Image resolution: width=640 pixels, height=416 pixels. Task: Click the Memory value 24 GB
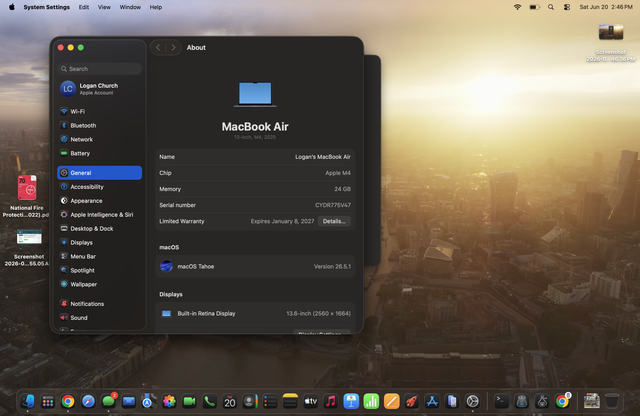point(342,189)
